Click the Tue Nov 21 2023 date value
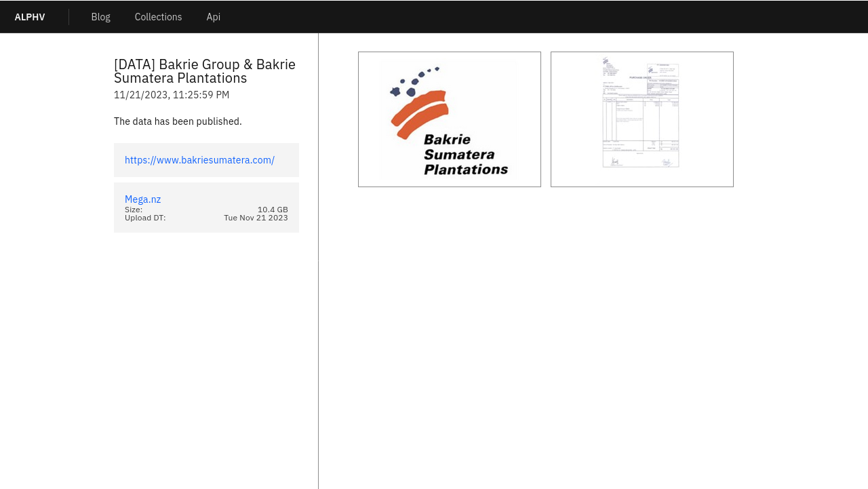 pyautogui.click(x=256, y=218)
